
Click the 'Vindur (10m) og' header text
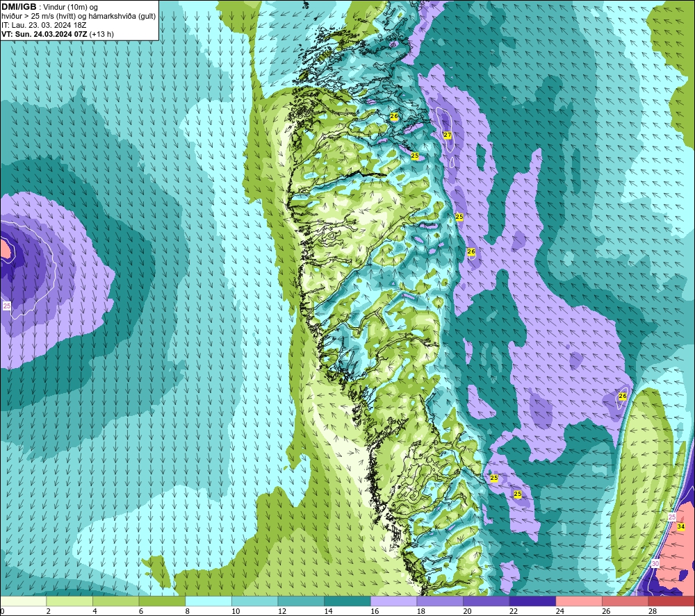click(x=70, y=8)
